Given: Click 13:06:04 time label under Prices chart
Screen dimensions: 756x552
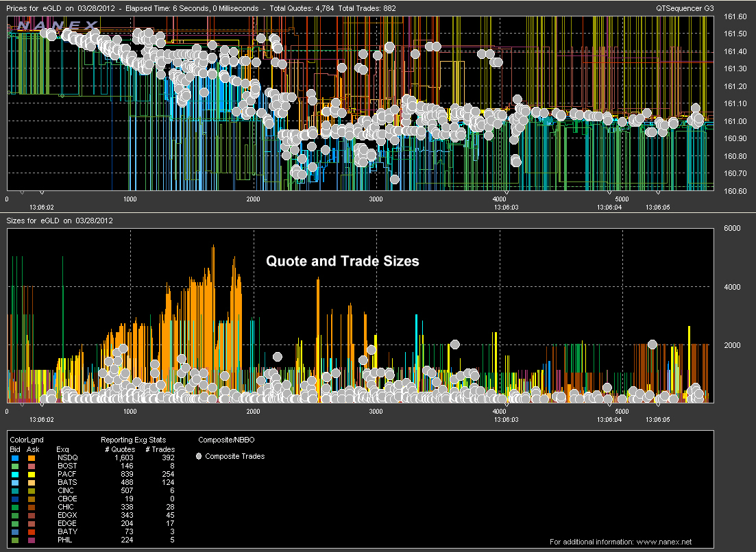Looking at the screenshot, I should pos(609,208).
